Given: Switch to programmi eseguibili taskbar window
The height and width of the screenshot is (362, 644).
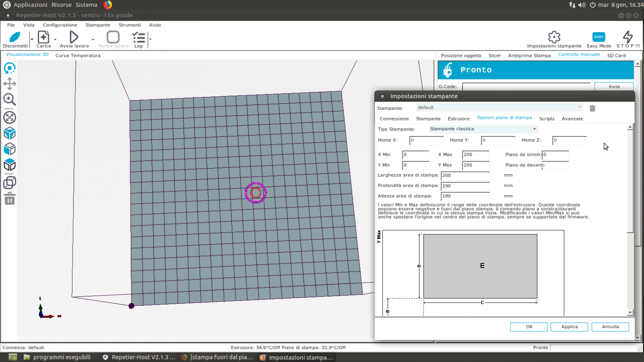Looking at the screenshot, I should 57,357.
